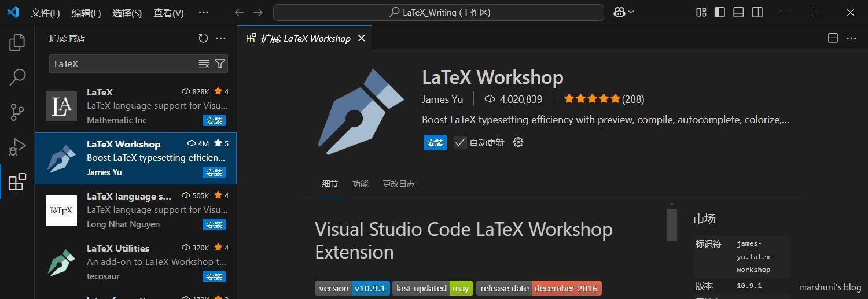
Task: Open the Source Control view
Action: tap(17, 112)
